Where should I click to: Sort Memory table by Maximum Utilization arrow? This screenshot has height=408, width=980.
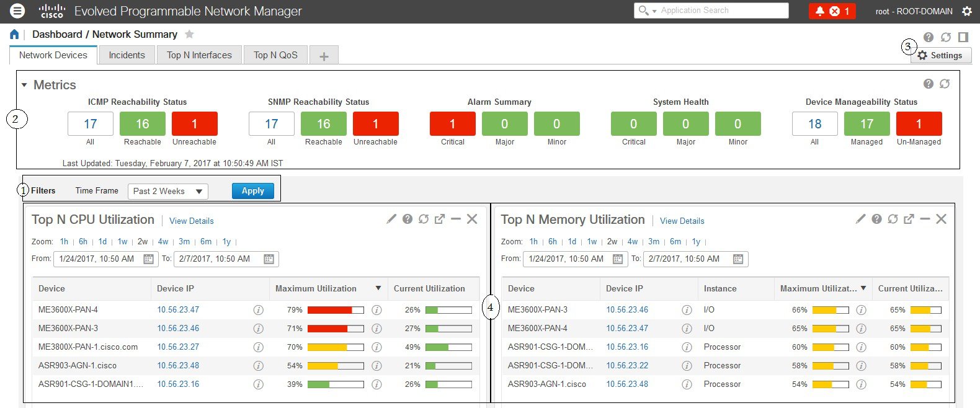863,288
